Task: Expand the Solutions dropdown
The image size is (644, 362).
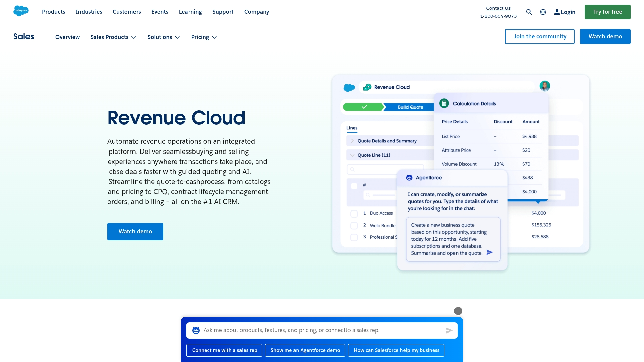Action: [164, 37]
